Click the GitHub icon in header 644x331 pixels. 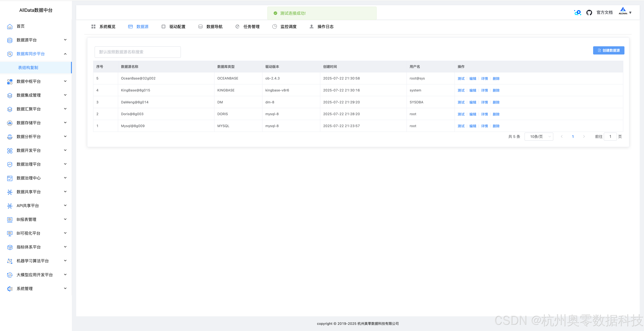589,13
